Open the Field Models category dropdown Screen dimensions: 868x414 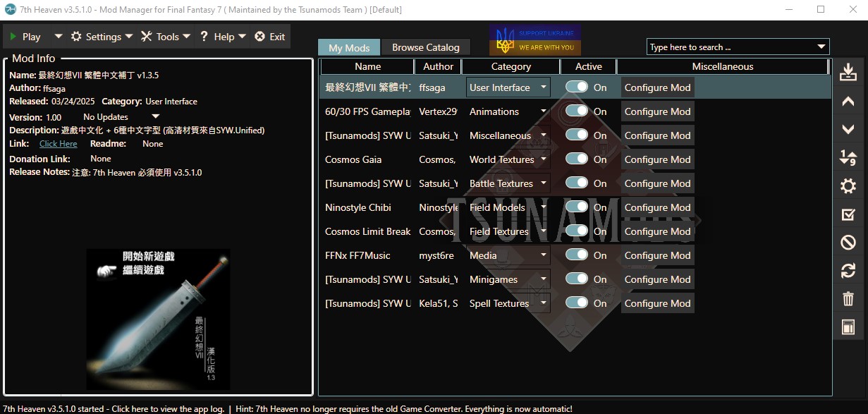pos(508,207)
